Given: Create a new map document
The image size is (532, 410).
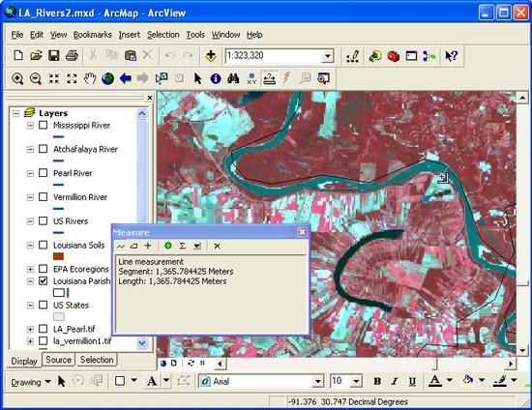Looking at the screenshot, I should click(x=18, y=56).
